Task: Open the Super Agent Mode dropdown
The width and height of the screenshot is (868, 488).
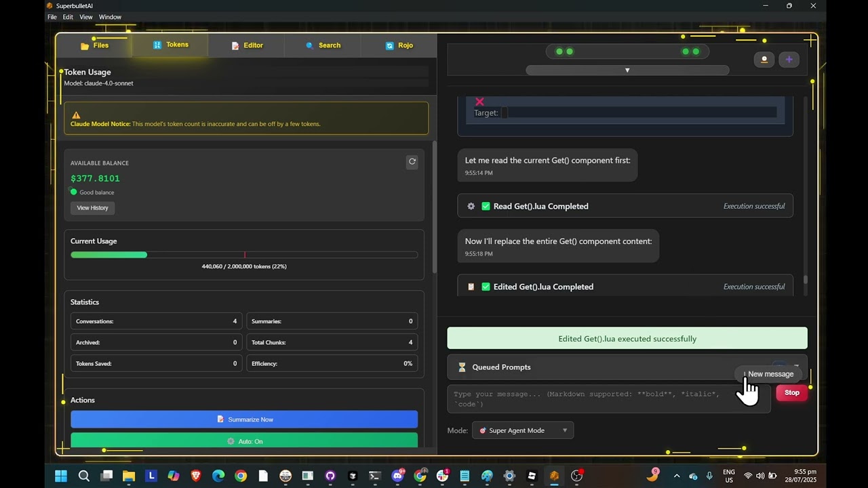Action: pos(522,430)
